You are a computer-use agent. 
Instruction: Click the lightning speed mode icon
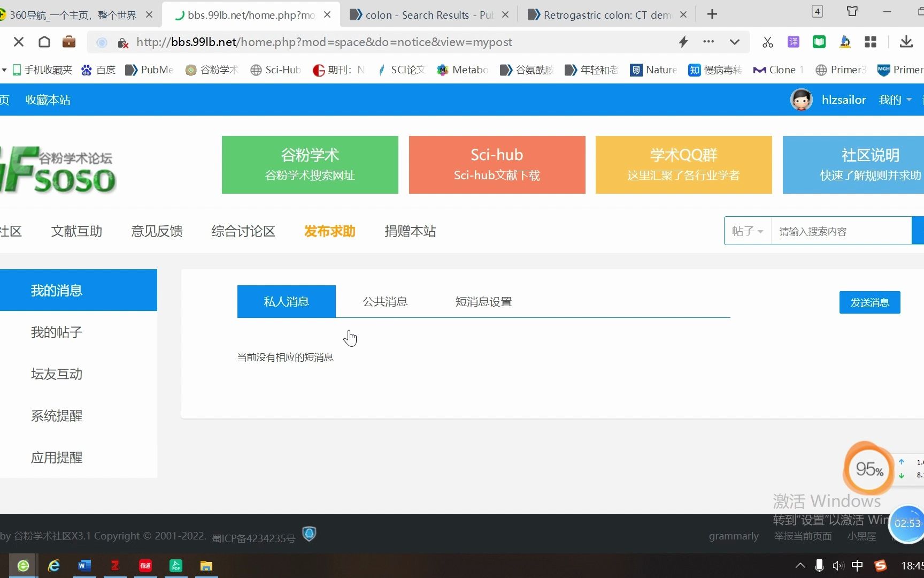click(x=683, y=42)
